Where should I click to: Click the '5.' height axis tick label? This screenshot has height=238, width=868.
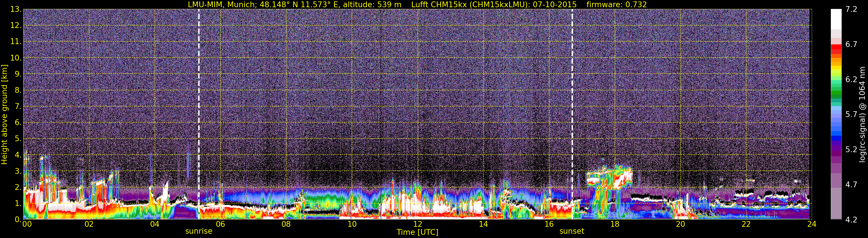18,139
